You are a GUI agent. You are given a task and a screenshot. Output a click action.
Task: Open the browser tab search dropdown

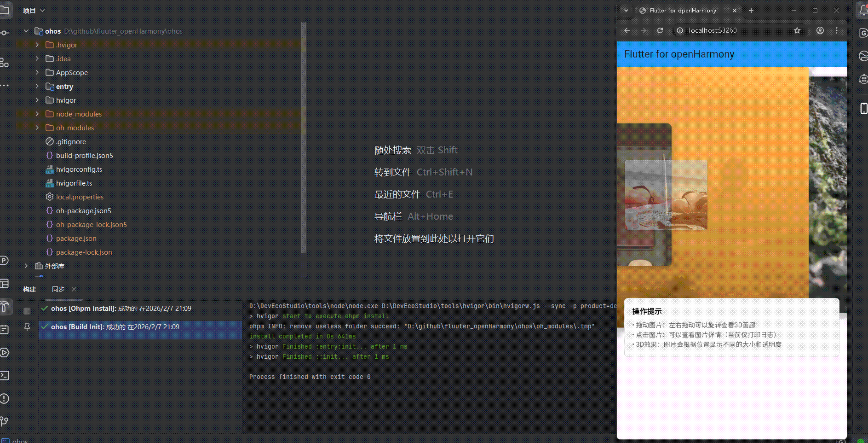click(x=626, y=11)
